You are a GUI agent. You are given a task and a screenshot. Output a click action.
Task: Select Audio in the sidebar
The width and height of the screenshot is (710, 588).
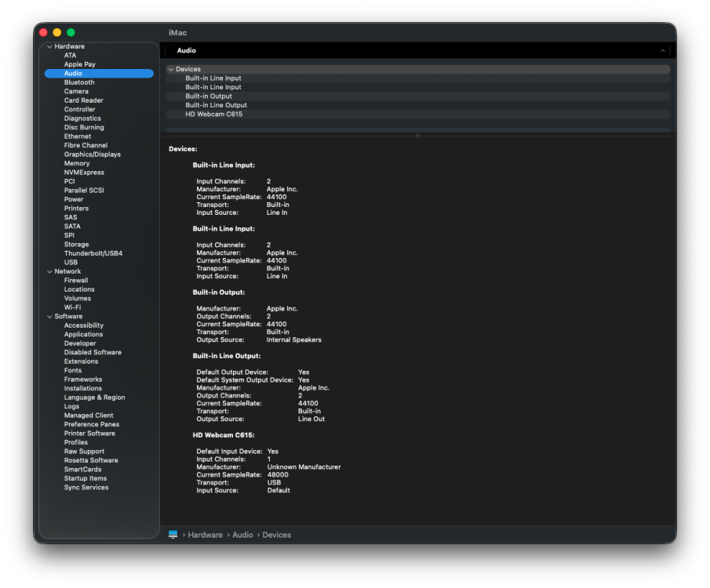[x=99, y=74]
